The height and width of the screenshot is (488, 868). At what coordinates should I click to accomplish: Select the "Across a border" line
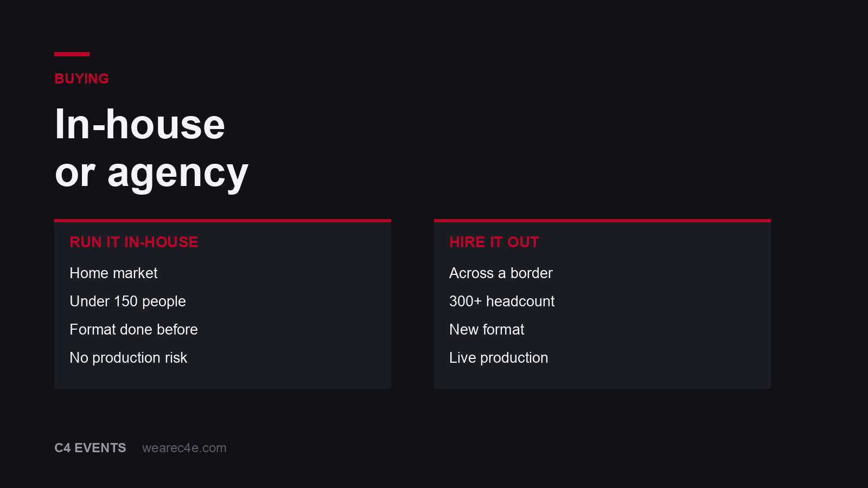[501, 273]
